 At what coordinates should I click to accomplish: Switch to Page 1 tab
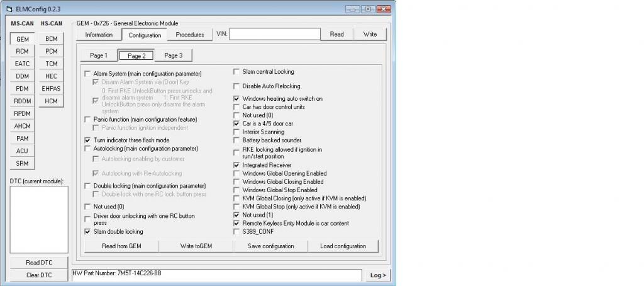pyautogui.click(x=98, y=55)
